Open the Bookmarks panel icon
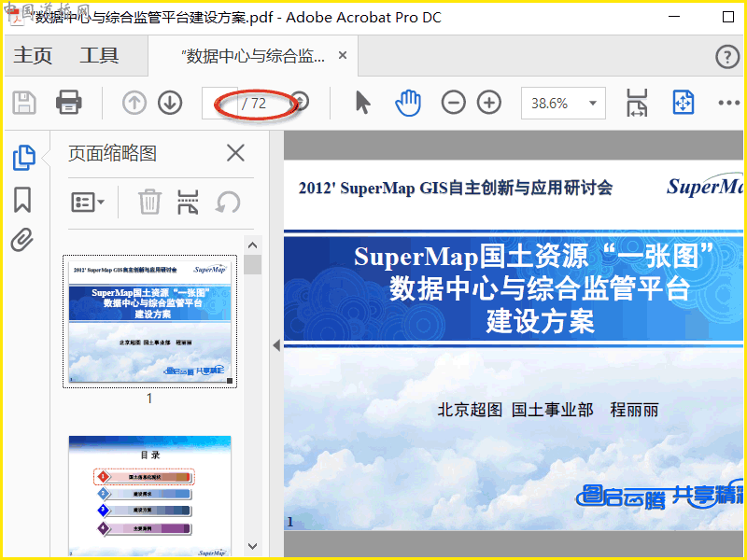The width and height of the screenshot is (747, 560). click(x=22, y=200)
